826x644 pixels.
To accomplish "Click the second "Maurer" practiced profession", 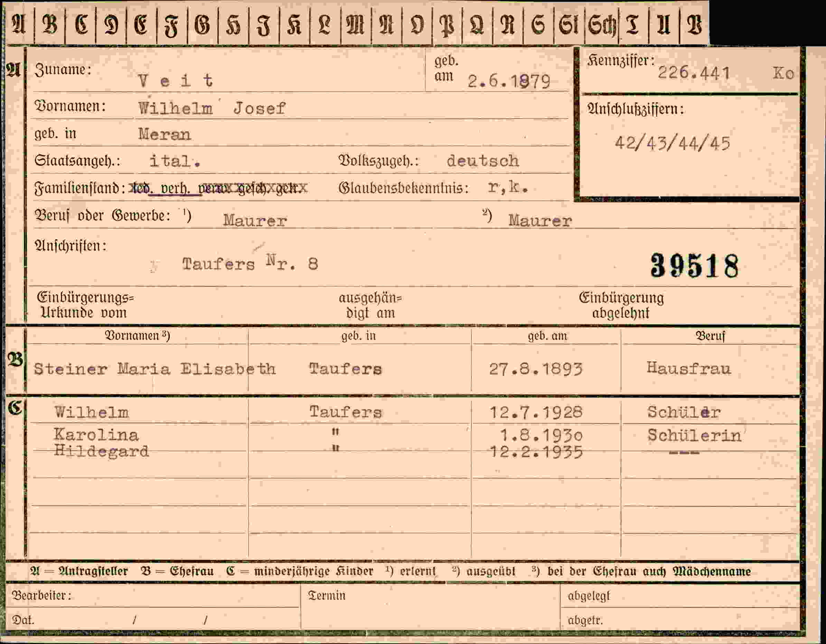I will [540, 221].
